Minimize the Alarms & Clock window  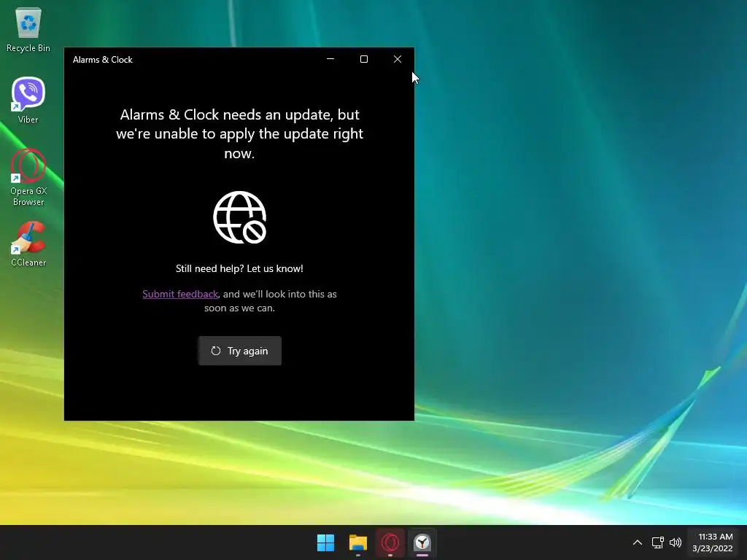[330, 59]
